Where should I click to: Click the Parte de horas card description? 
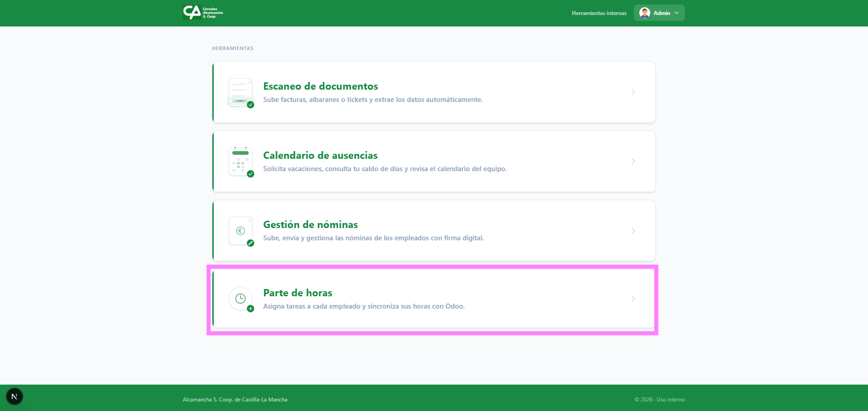pos(364,306)
